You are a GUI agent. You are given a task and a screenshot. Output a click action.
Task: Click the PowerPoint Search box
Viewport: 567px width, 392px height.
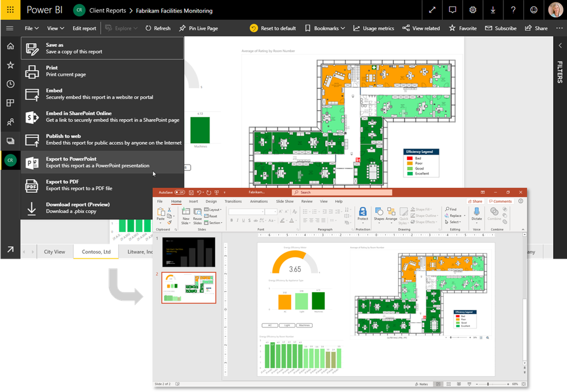coord(342,192)
